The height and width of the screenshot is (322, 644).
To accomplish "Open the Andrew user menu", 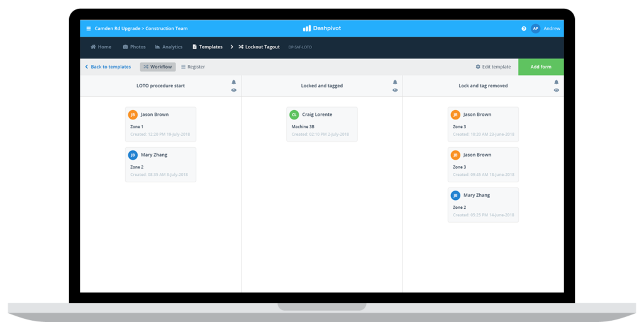I will 551,29.
